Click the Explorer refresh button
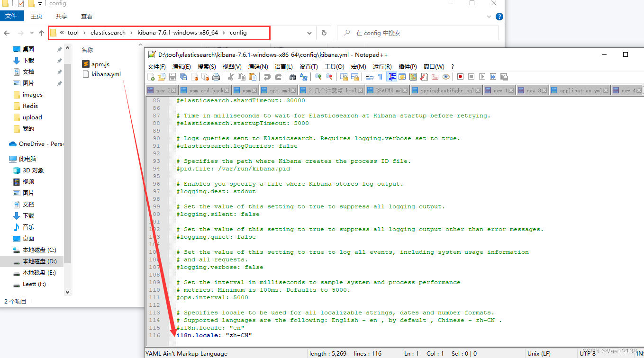Screen dimensions: 644x358 324,33
